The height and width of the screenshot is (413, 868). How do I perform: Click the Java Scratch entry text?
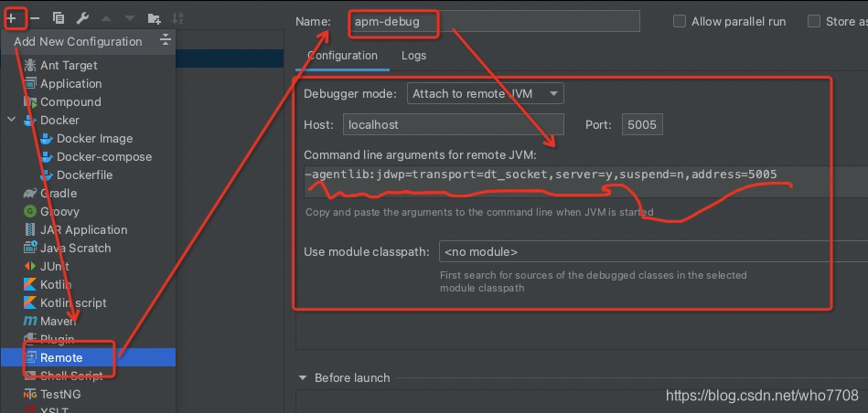pos(75,248)
